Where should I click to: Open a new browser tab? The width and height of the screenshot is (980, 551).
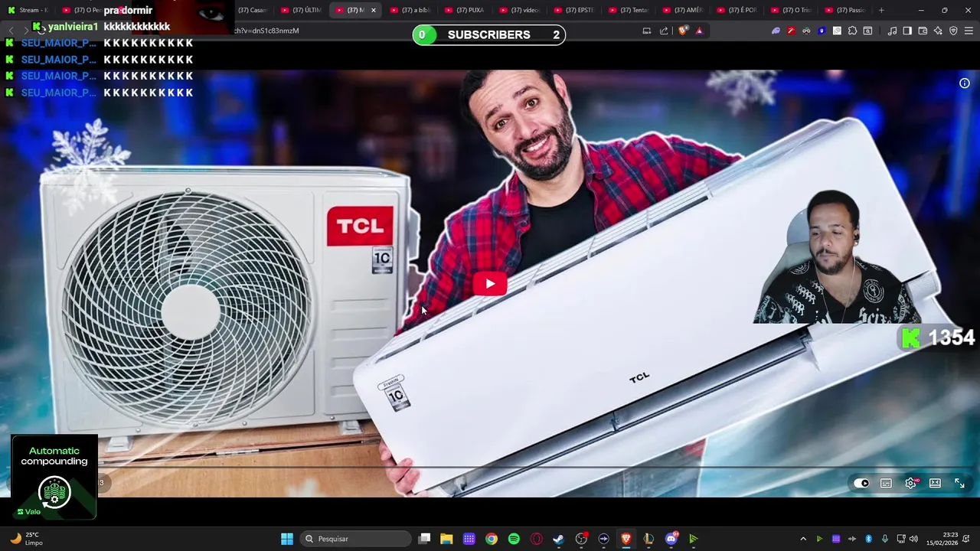coord(881,10)
